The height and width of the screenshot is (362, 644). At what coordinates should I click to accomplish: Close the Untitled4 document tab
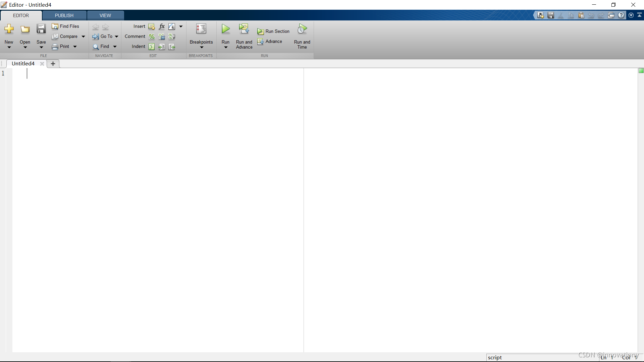click(42, 64)
